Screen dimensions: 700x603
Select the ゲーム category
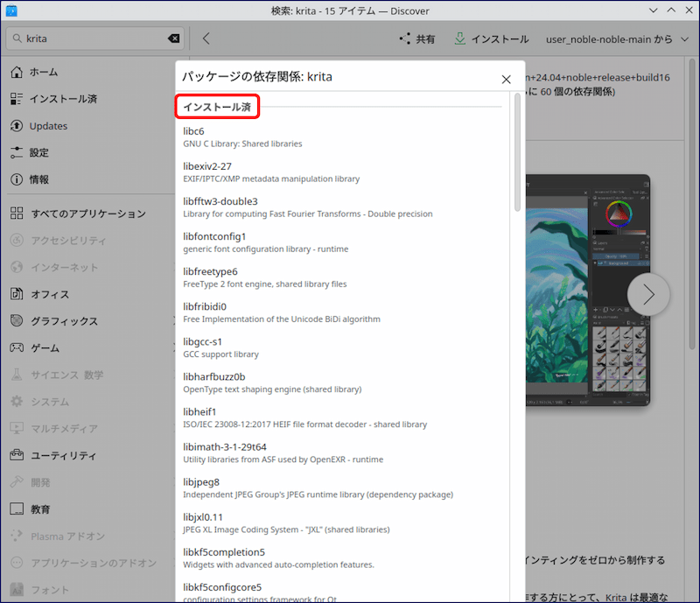[x=45, y=347]
